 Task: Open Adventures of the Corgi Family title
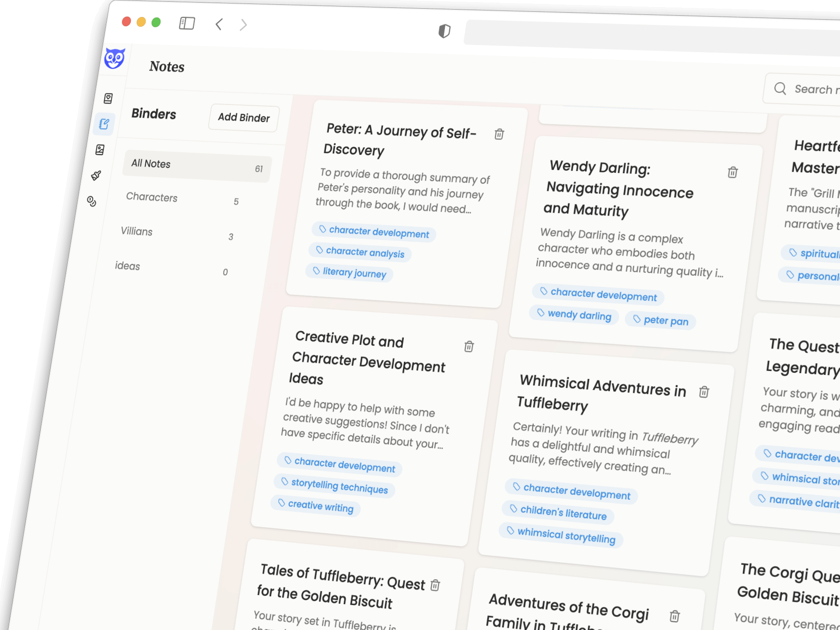click(x=567, y=612)
